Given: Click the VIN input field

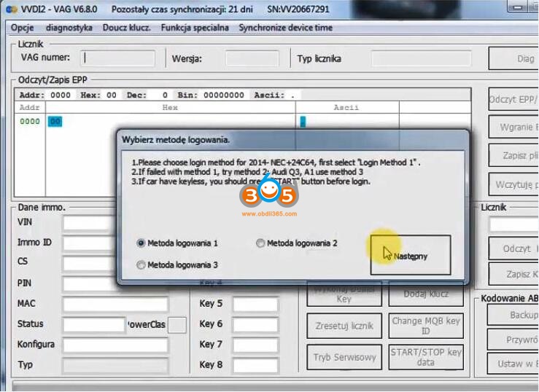Looking at the screenshot, I should tap(90, 223).
